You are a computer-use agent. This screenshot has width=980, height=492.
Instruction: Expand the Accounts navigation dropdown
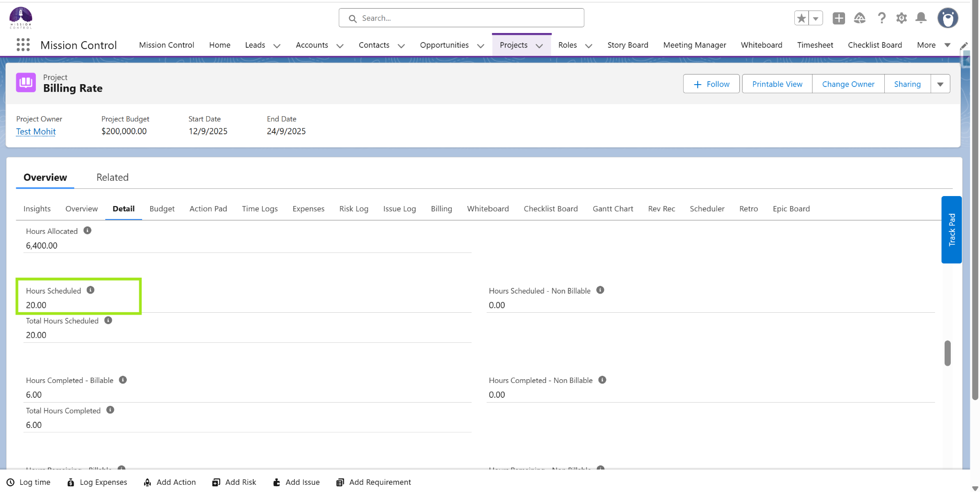[x=340, y=46]
